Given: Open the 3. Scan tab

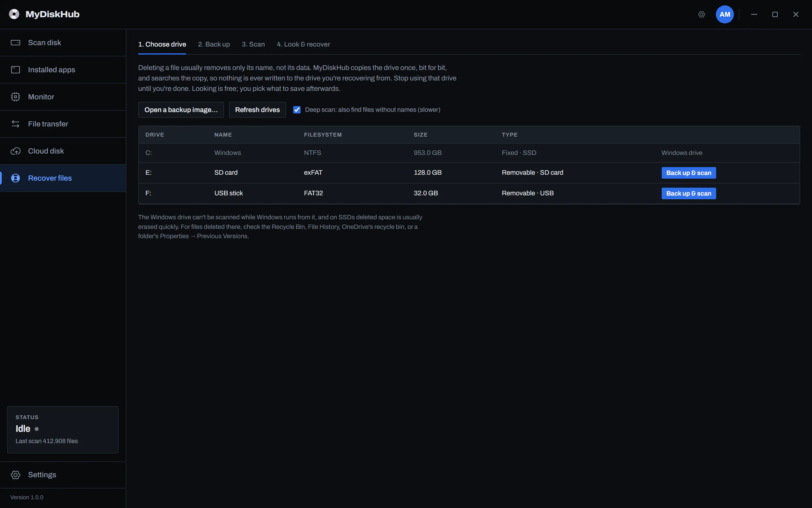Looking at the screenshot, I should (x=253, y=44).
